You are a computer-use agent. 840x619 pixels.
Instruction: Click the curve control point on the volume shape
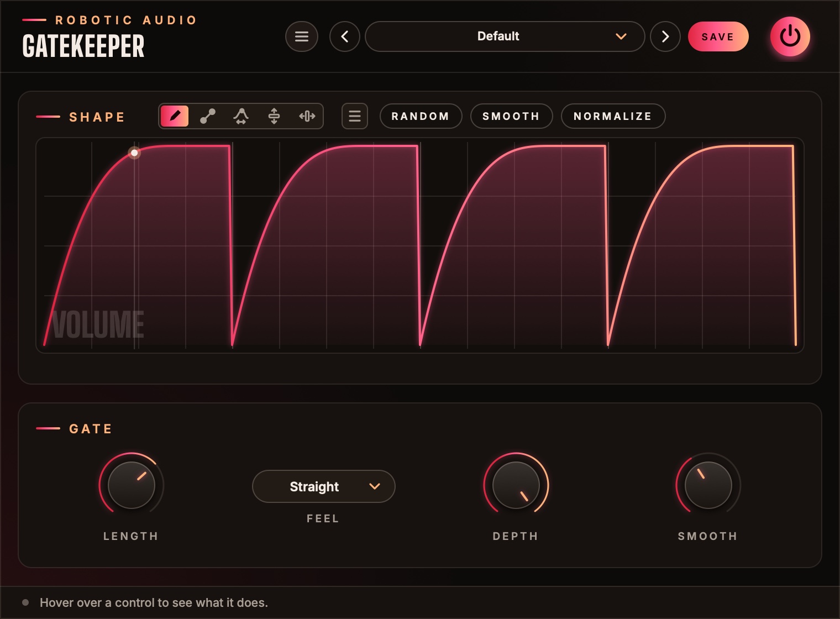click(x=134, y=153)
